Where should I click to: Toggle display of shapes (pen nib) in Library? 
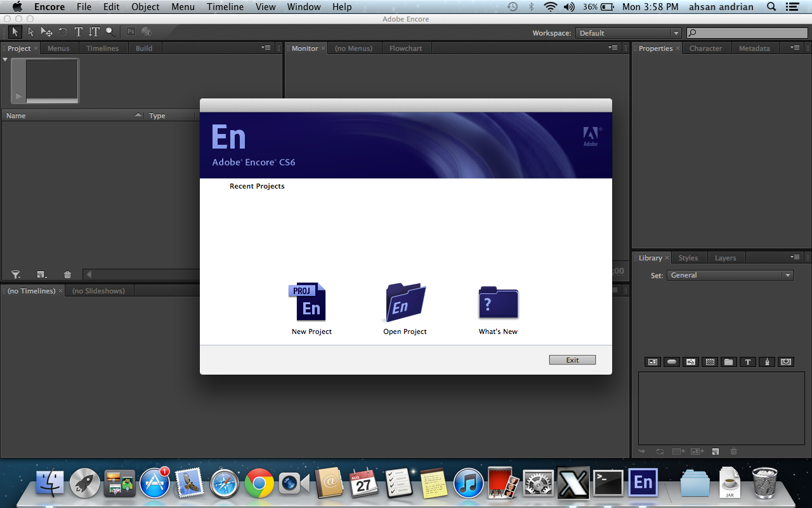[x=767, y=362]
